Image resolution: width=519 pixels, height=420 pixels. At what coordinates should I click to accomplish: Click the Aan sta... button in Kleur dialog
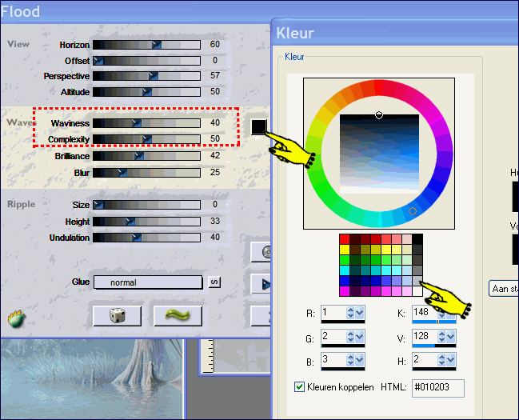coord(504,289)
